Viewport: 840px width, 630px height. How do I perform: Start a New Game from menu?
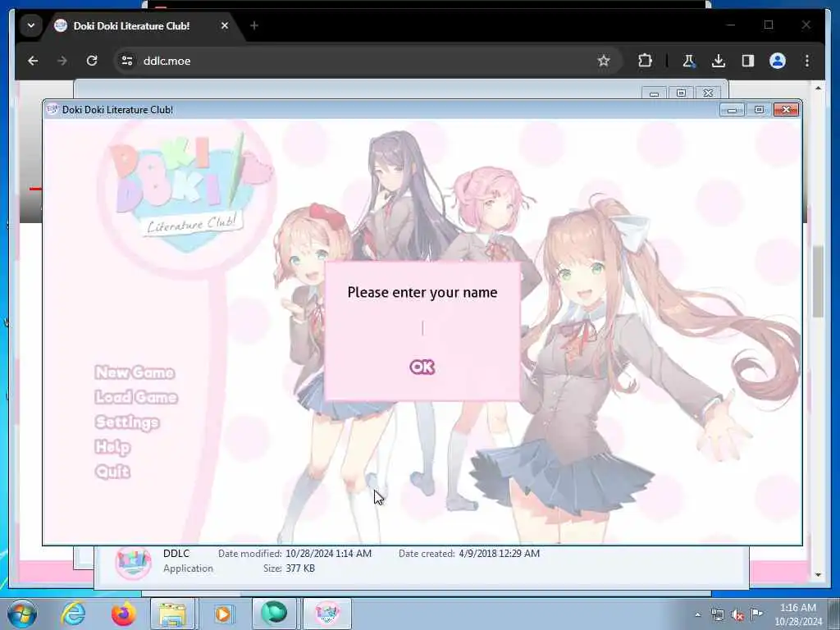pos(135,372)
